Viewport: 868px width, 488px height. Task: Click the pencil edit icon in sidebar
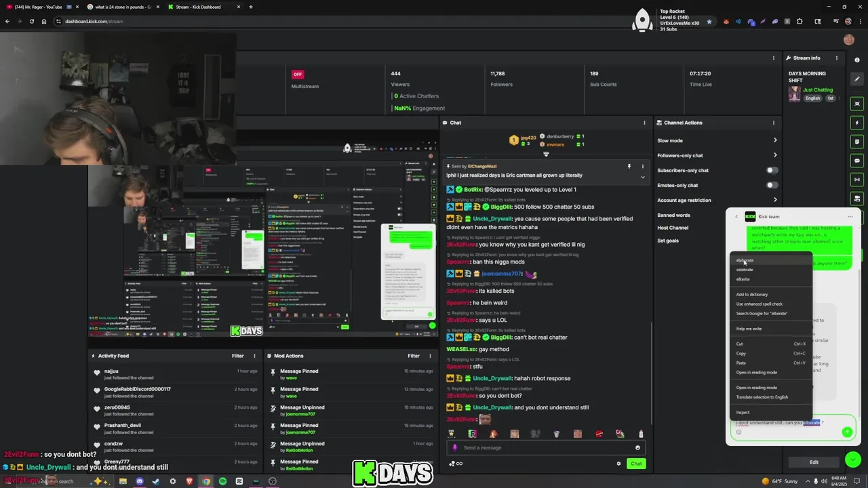[857, 79]
